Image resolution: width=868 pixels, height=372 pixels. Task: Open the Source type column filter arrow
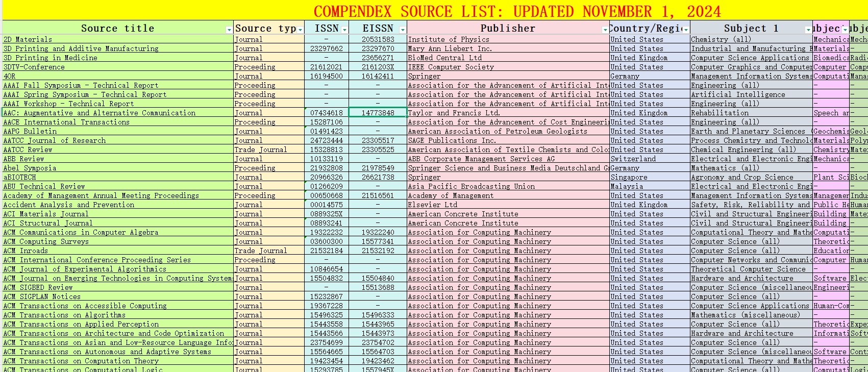300,30
